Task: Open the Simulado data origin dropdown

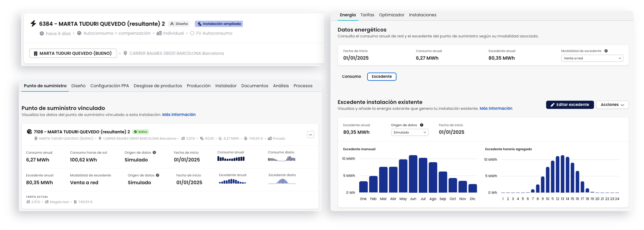Action: coord(409,132)
